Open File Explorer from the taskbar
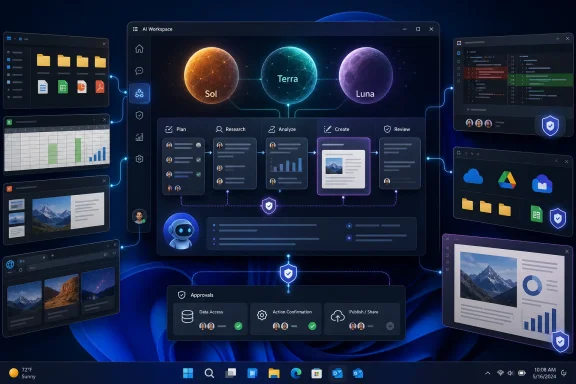 coord(274,373)
